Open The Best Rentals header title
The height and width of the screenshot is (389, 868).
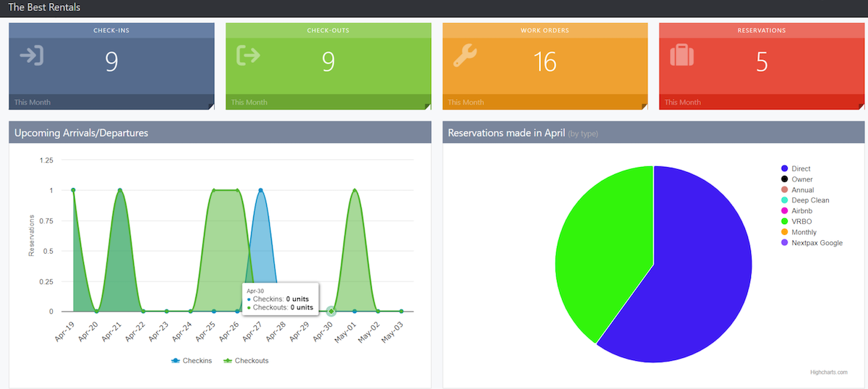click(x=44, y=8)
